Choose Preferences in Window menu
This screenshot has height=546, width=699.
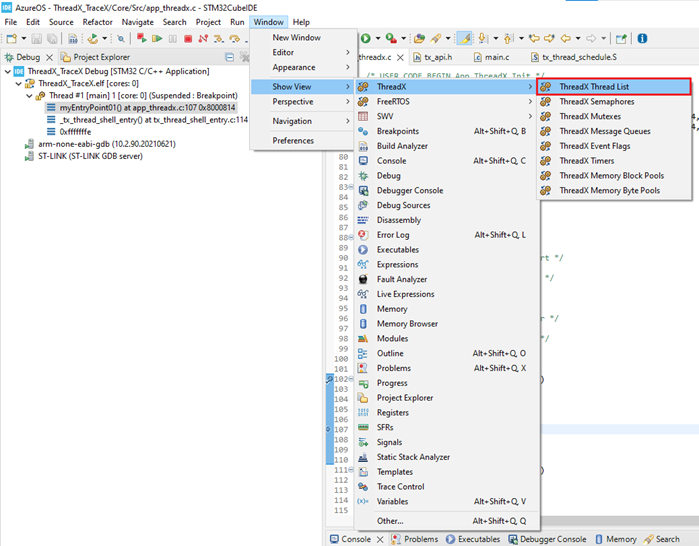(304, 140)
